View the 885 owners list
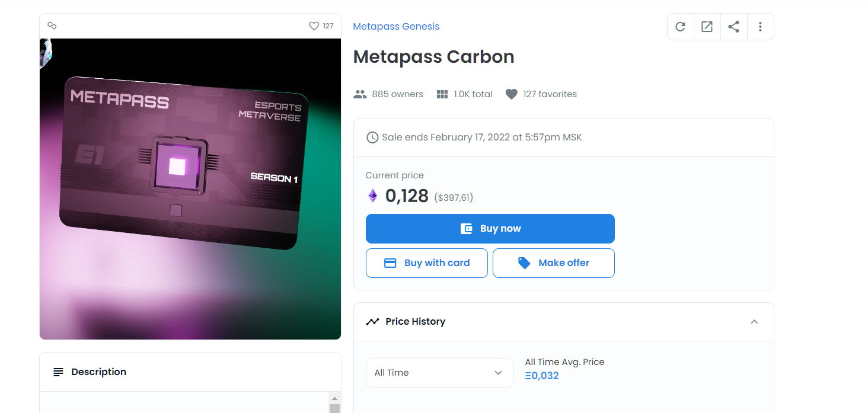868x413 pixels. 397,94
